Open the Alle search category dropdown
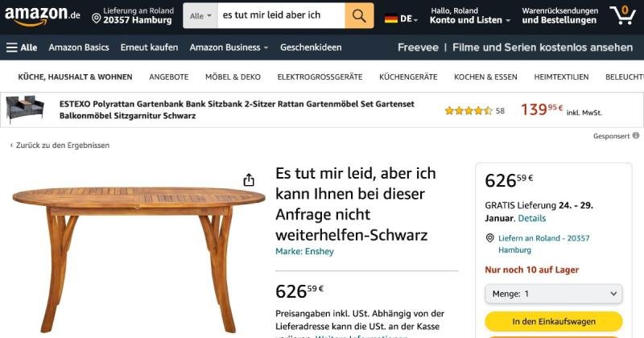The image size is (644, 338). click(x=200, y=15)
